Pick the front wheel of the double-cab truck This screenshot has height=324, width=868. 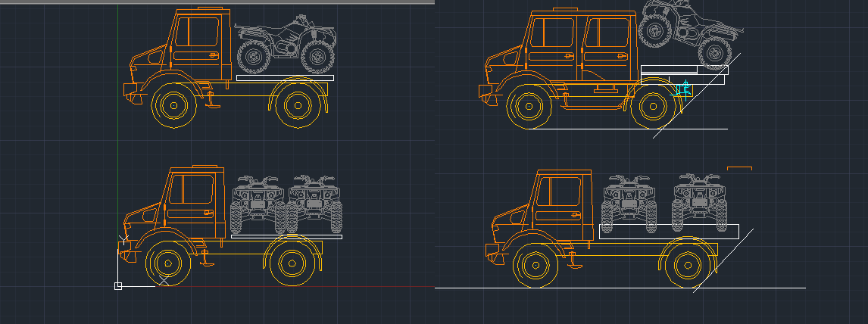[x=529, y=106]
